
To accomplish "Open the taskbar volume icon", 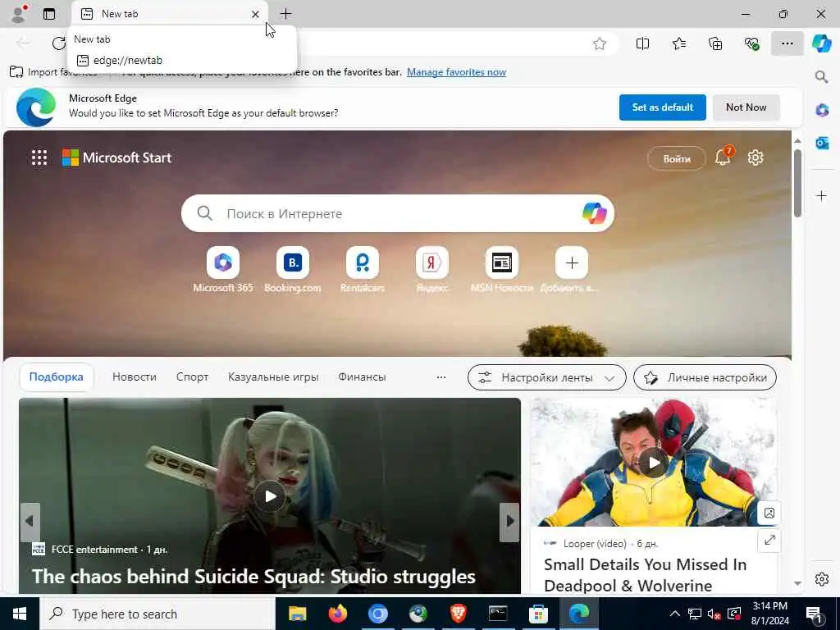I will (x=714, y=614).
